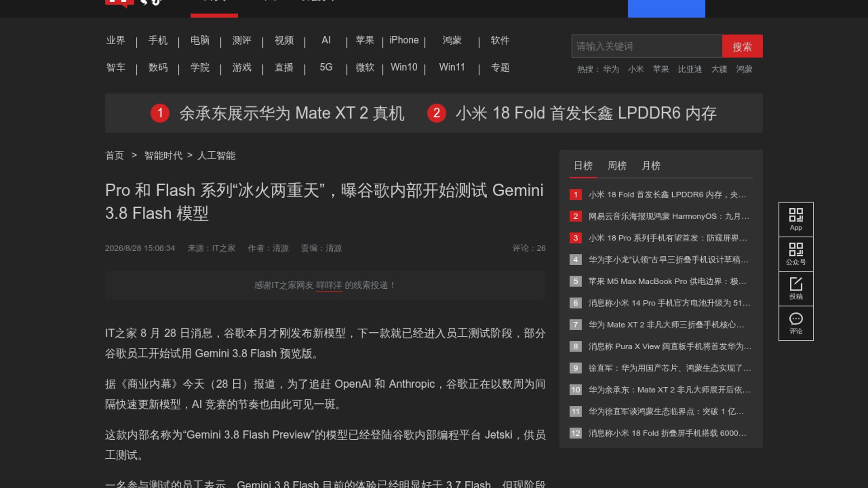The image size is (868, 488).
Task: Open the 电脑 navigation category
Action: coord(200,40)
